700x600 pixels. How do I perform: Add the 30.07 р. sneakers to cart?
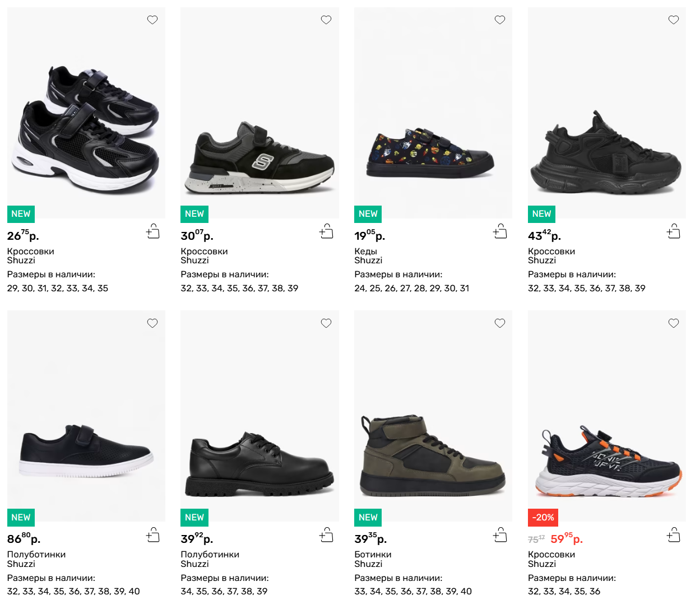point(326,231)
